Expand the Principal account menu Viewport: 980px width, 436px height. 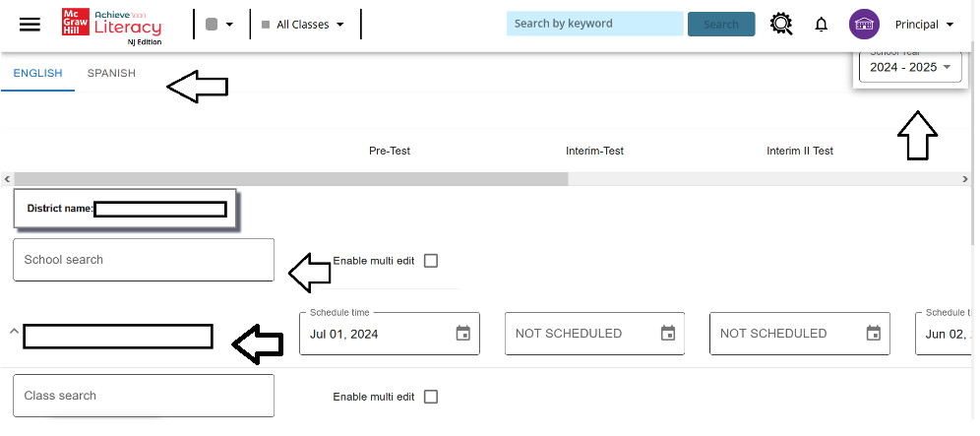point(924,25)
